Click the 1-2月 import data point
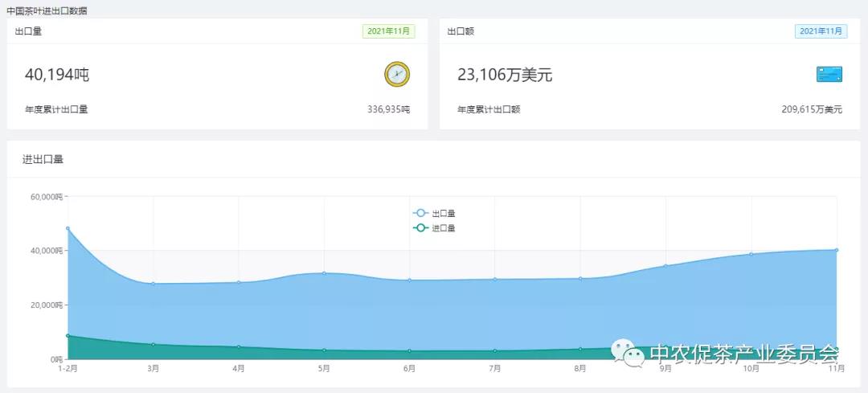868x393 pixels. [68, 335]
